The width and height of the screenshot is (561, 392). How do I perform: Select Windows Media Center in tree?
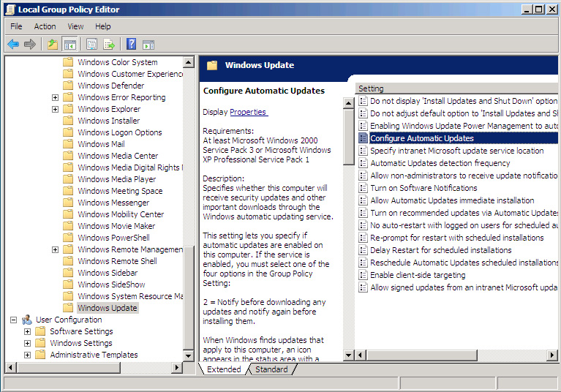(118, 156)
